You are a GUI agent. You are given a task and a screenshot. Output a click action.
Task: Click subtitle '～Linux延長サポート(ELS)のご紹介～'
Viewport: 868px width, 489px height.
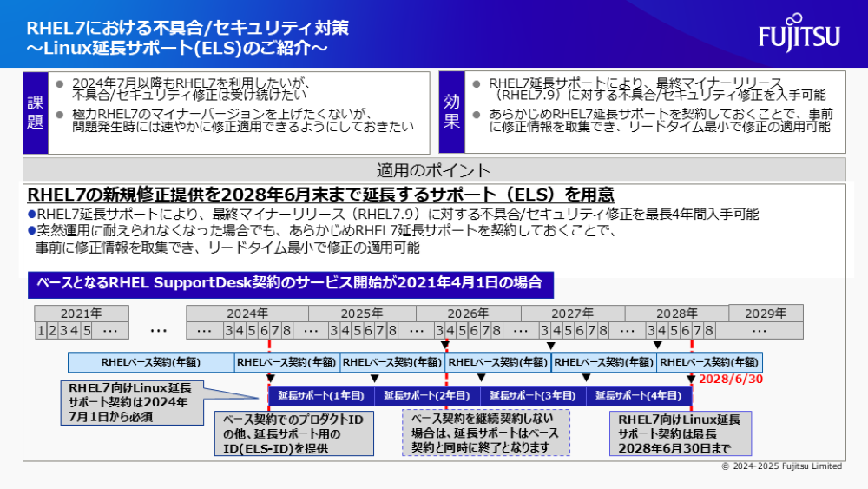coord(176,48)
